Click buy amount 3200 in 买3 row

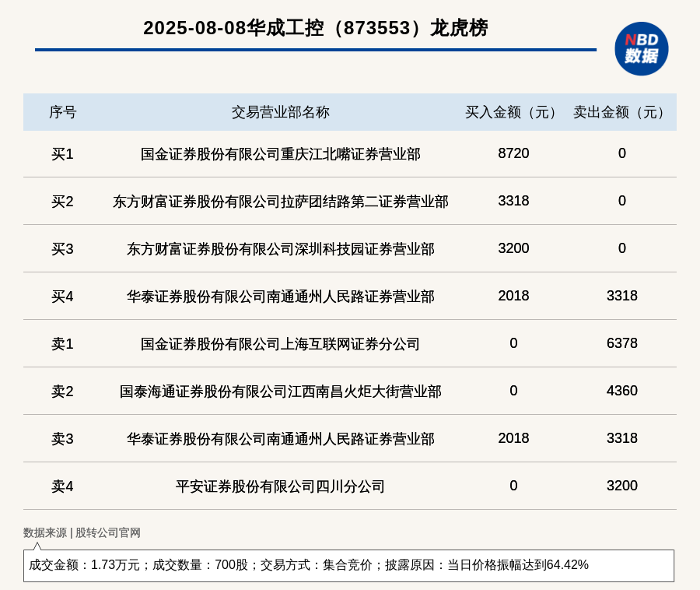[x=513, y=248]
